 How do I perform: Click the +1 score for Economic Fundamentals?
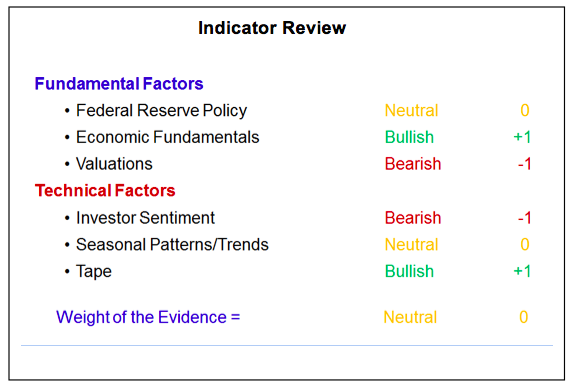pos(522,137)
